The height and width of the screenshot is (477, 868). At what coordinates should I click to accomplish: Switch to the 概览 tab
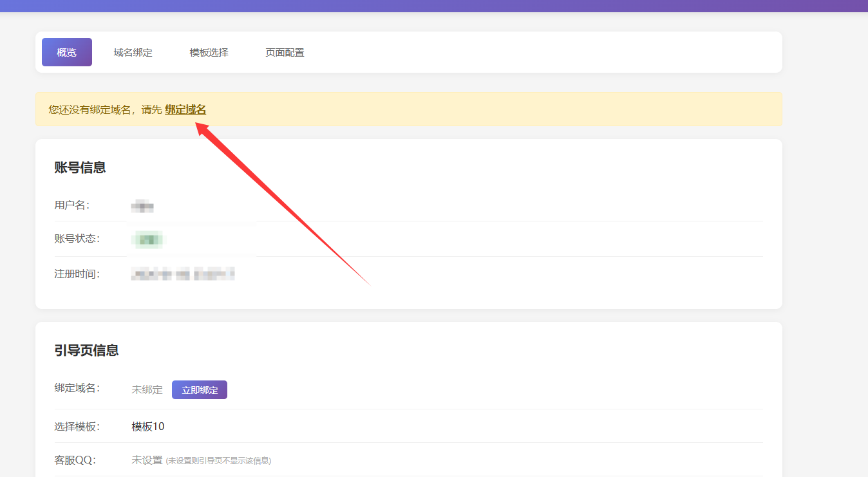[67, 52]
